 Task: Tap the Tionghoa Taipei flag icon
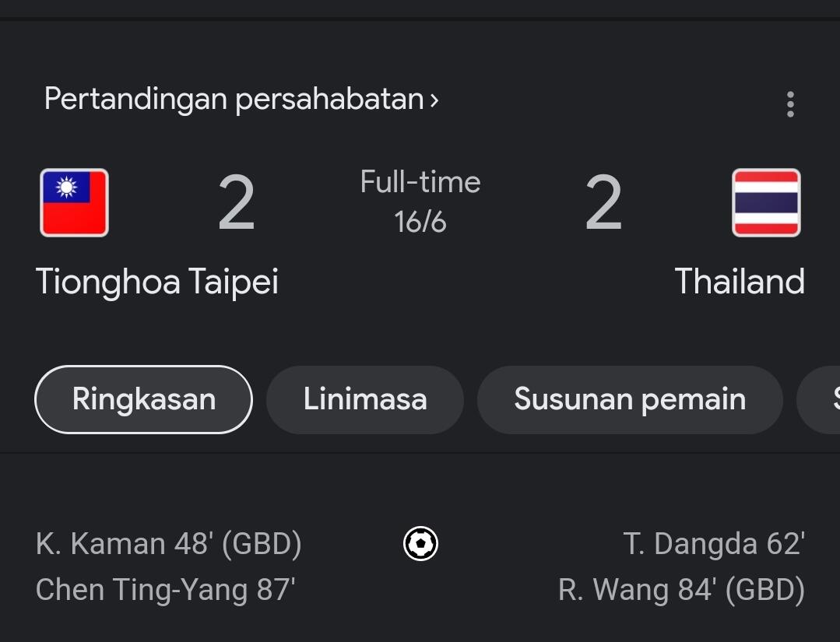74,203
